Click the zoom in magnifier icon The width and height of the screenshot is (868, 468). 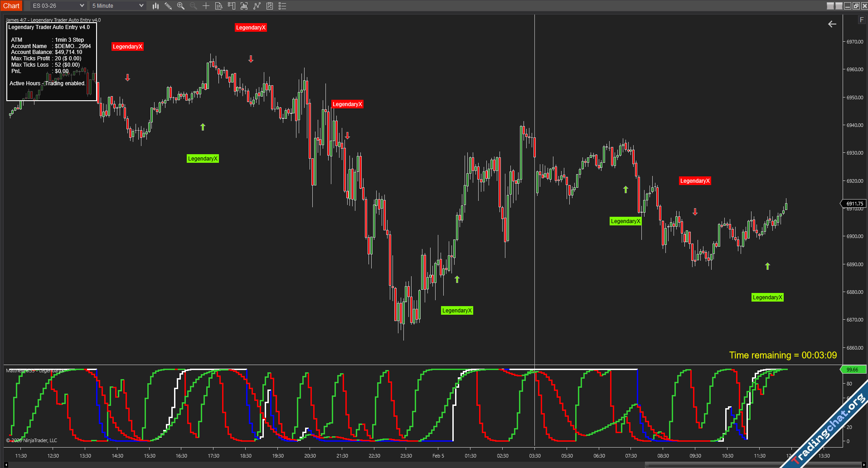[181, 6]
